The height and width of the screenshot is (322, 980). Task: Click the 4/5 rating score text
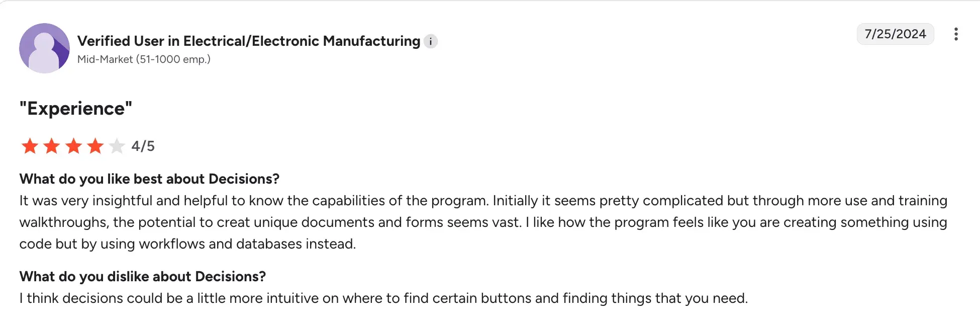[143, 146]
